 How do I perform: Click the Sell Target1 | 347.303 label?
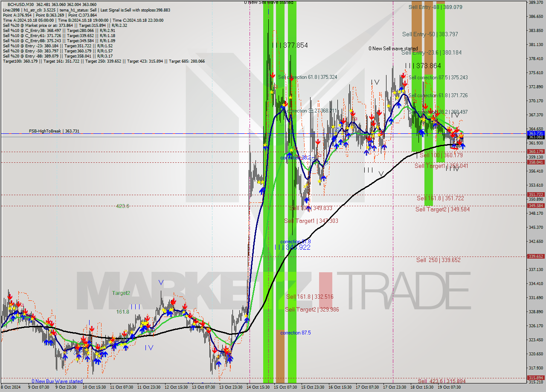[311, 221]
